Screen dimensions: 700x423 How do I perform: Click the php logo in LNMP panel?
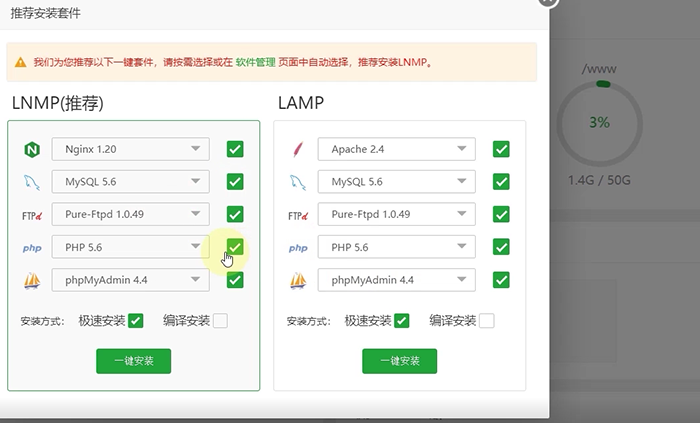pyautogui.click(x=32, y=248)
